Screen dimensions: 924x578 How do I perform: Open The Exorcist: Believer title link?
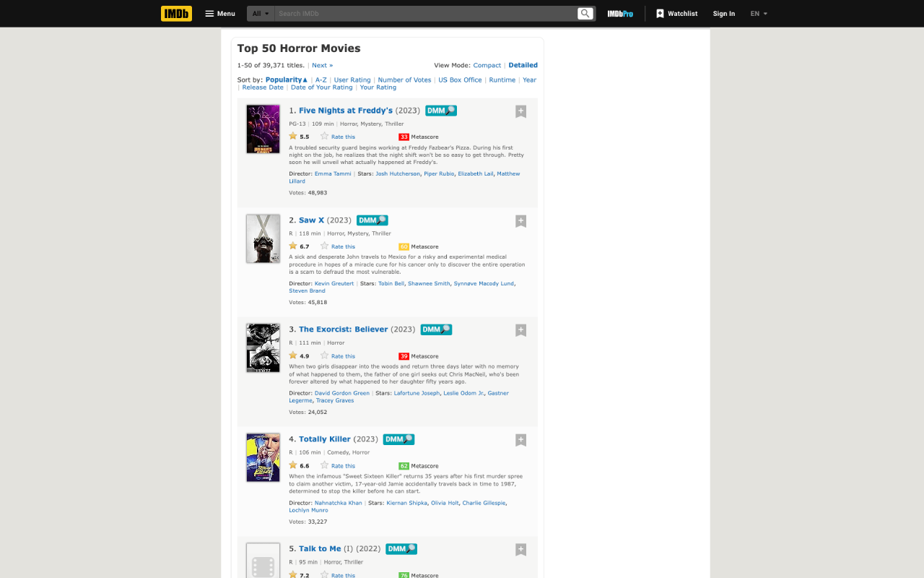[x=344, y=329]
